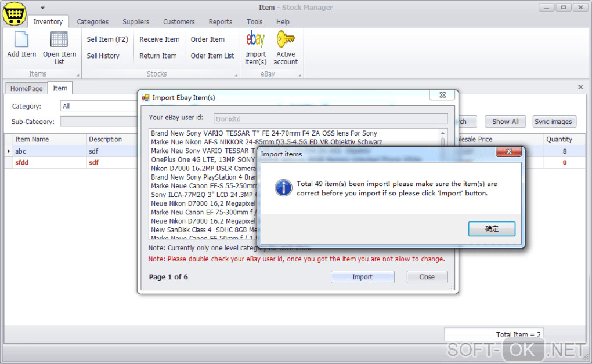Click the Add Item icon
Viewport: 592px width, 364px height.
click(x=21, y=39)
